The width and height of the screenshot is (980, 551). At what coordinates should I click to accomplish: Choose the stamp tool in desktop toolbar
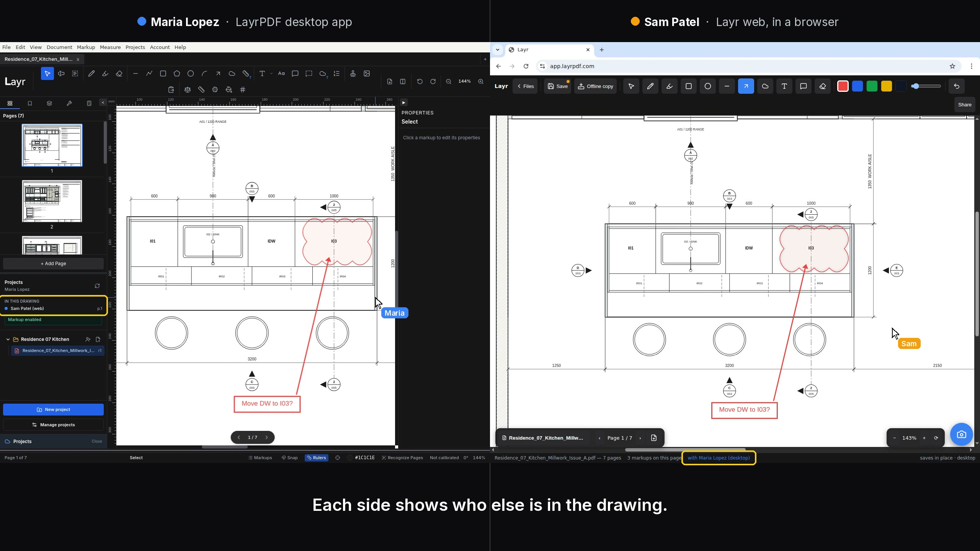pyautogui.click(x=353, y=73)
